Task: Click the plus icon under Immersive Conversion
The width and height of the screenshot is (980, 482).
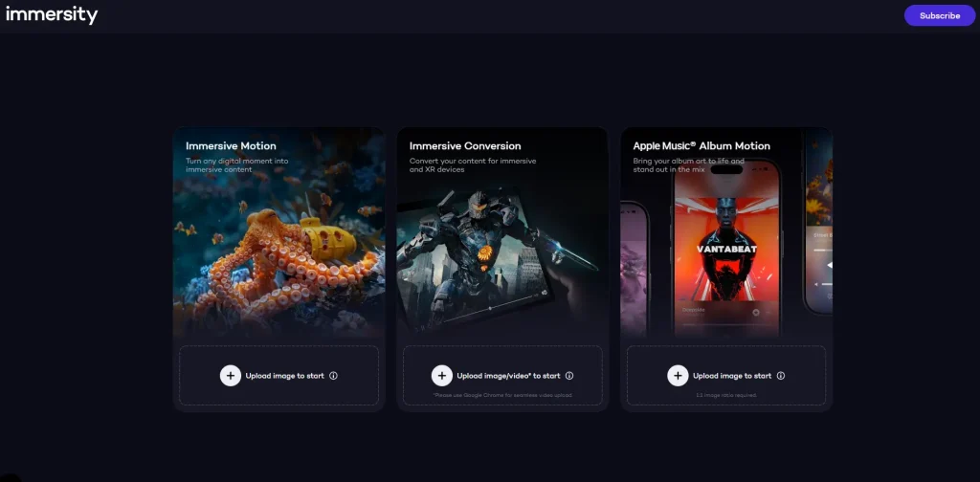Action: pos(442,376)
